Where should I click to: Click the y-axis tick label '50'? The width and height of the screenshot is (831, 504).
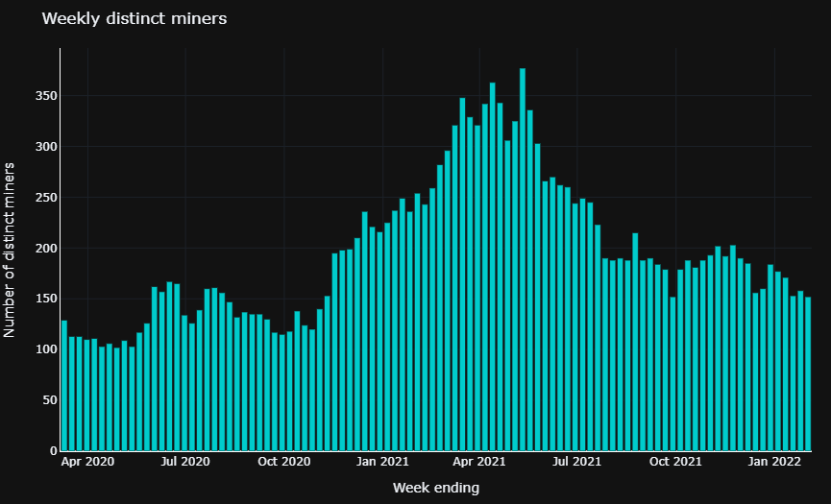[50, 400]
